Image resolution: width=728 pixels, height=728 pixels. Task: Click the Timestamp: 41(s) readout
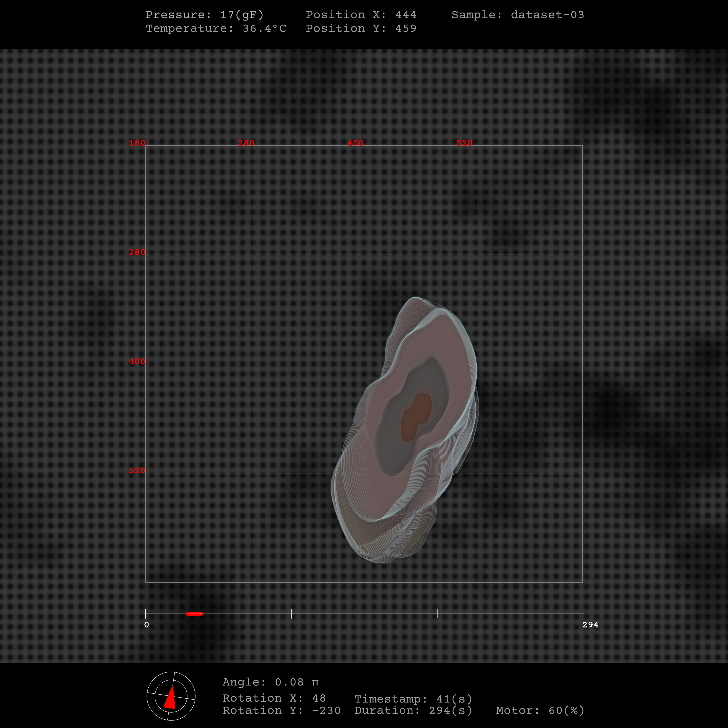413,699
